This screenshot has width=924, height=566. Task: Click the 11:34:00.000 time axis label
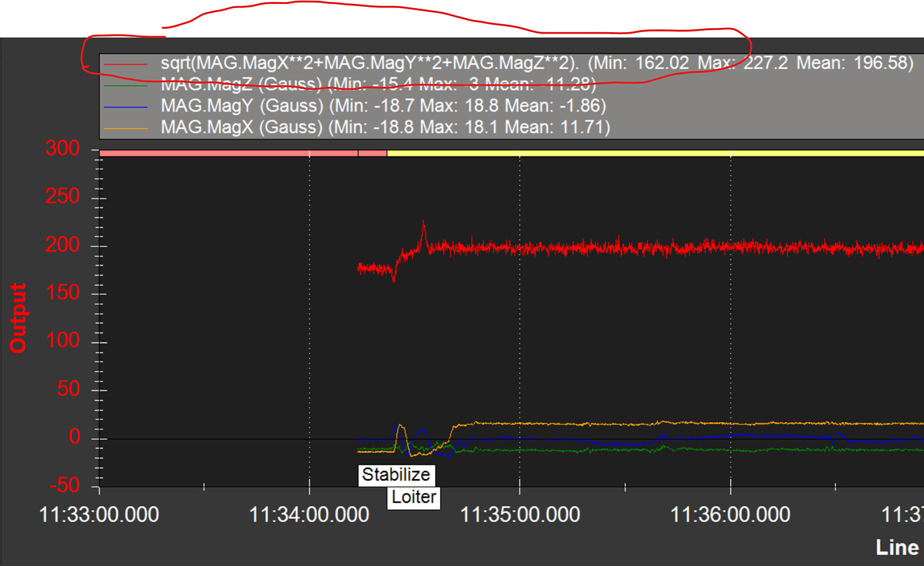point(310,514)
